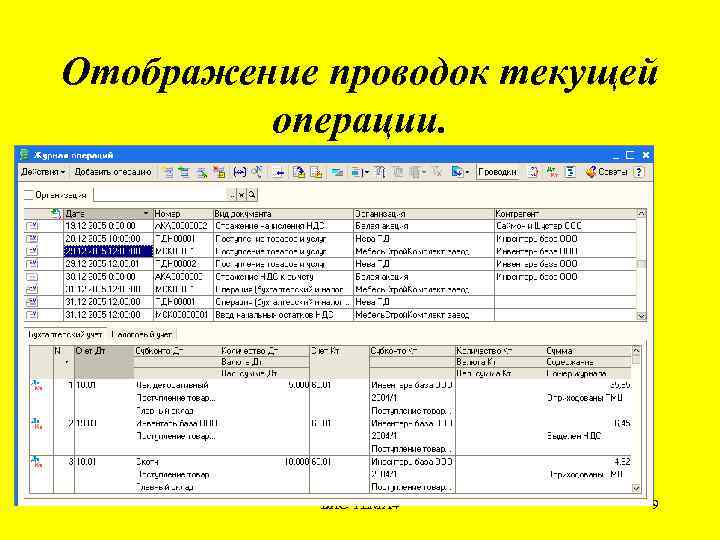The width and height of the screenshot is (720, 540).
Task: Enable the Организация filter checkbox
Action: click(x=28, y=195)
